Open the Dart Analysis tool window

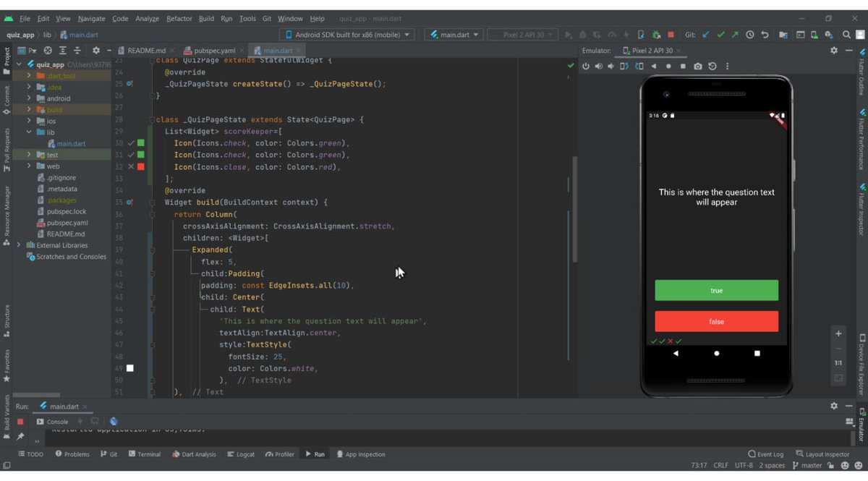[x=194, y=454]
